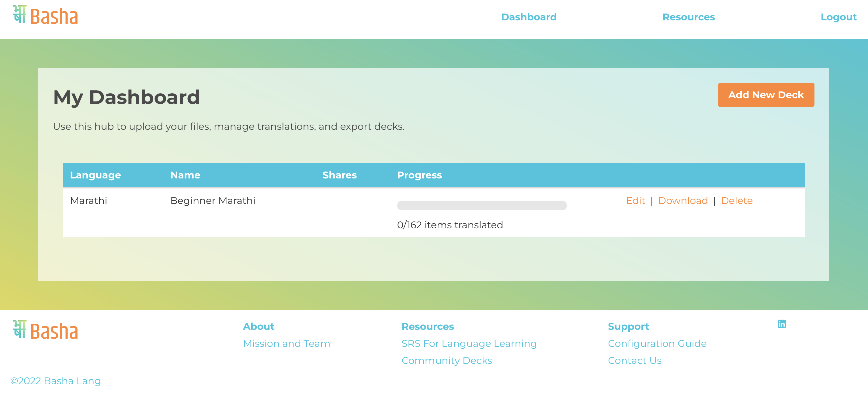Select the Beginner Marathi deck name

[213, 201]
